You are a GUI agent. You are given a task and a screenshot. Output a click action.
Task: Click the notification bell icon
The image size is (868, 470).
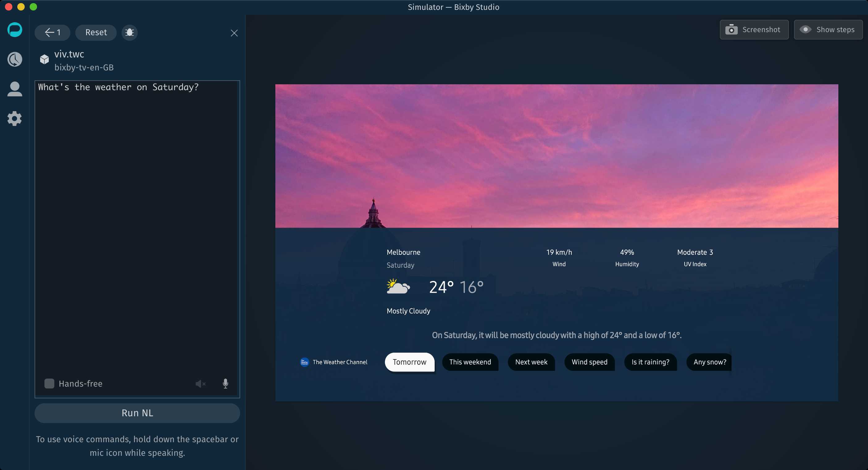coord(130,32)
